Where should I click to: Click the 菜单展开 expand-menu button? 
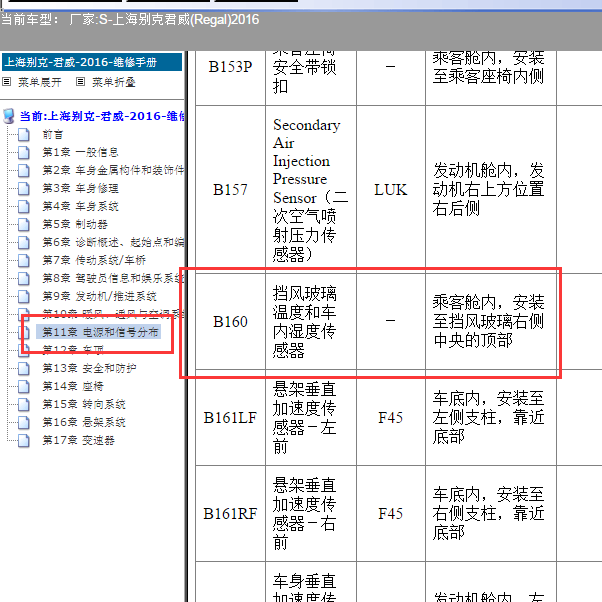[x=40, y=82]
